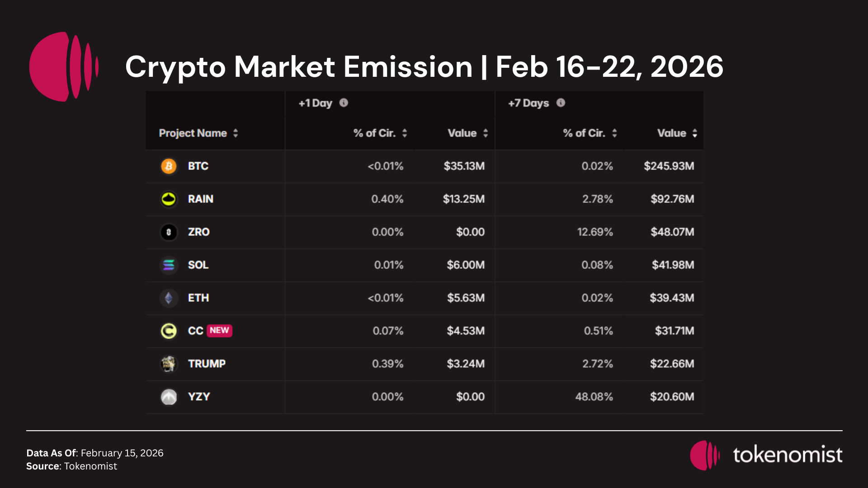Image resolution: width=868 pixels, height=488 pixels.
Task: Click the tokenomist logo at bottom right
Action: (766, 455)
